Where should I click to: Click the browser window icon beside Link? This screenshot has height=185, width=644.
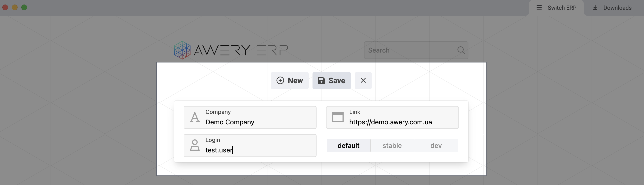coord(338,117)
